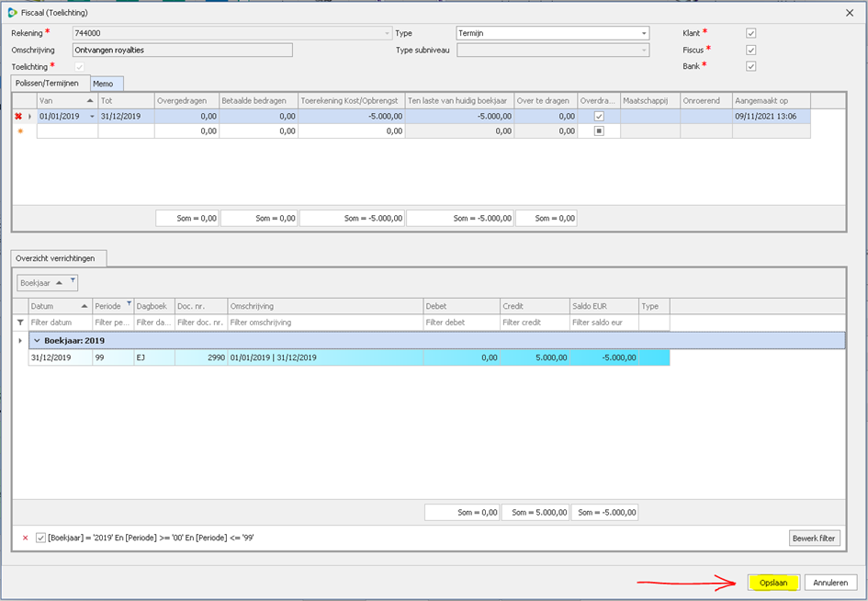
Task: Toggle the Klant checkbox
Action: (x=750, y=33)
